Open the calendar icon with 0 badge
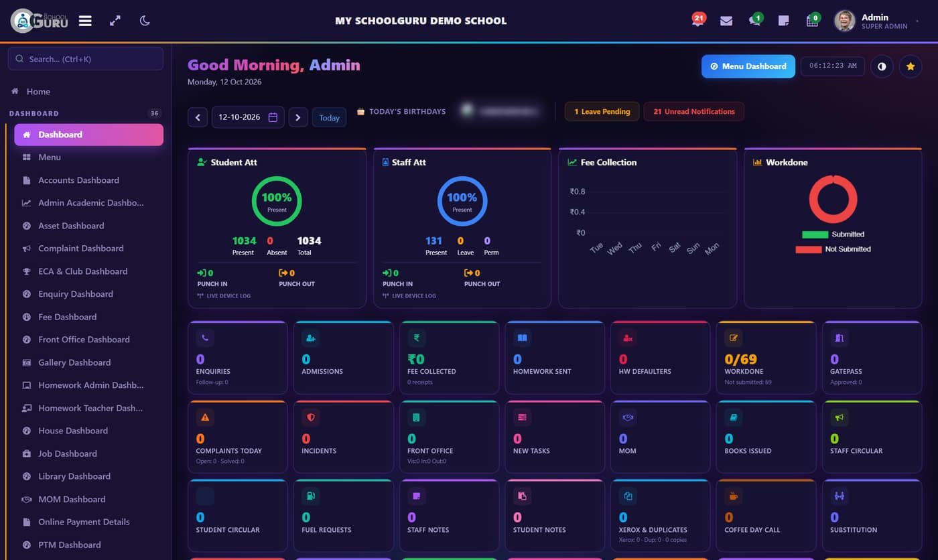Screen dimensions: 938x560 tap(813, 20)
